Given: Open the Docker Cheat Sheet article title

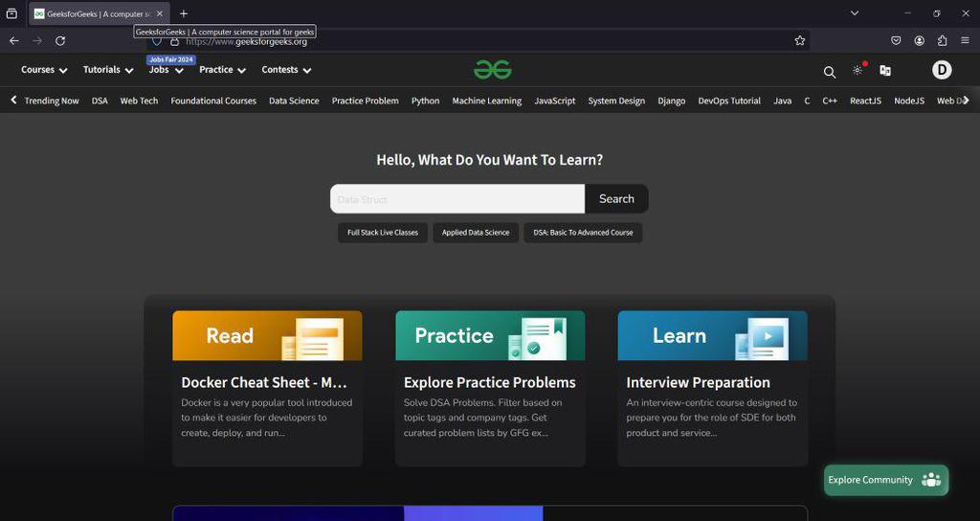Looking at the screenshot, I should click(264, 383).
